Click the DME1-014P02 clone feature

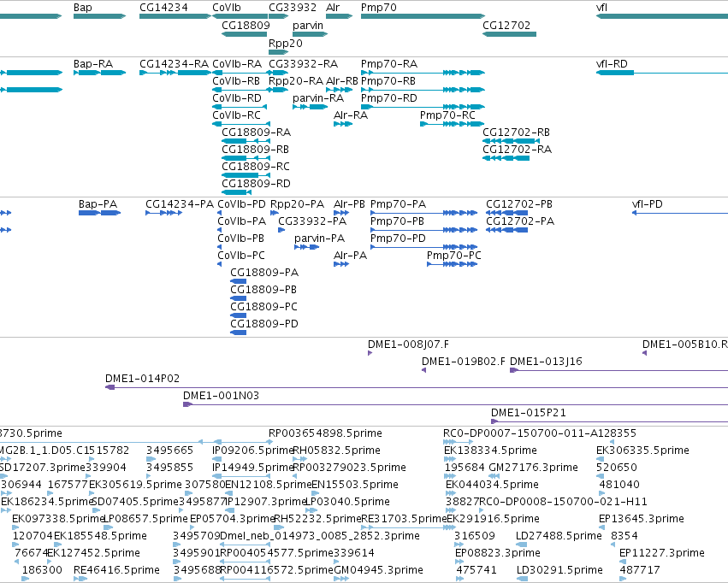click(417, 387)
